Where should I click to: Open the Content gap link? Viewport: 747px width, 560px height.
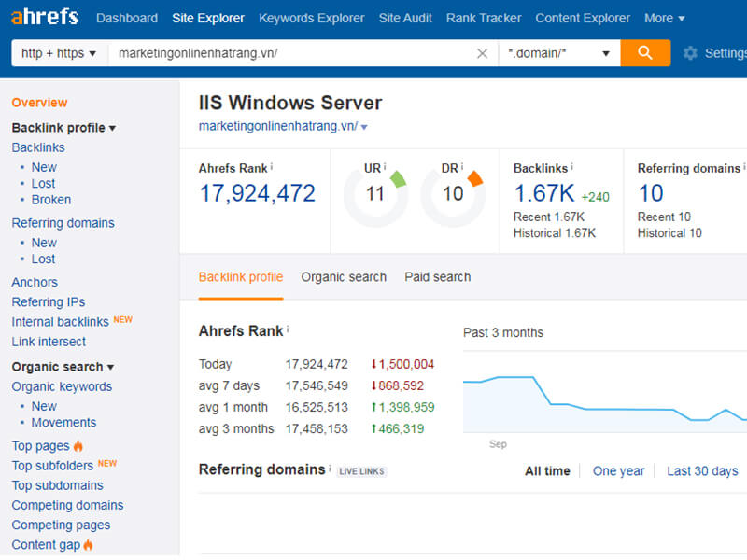point(46,545)
